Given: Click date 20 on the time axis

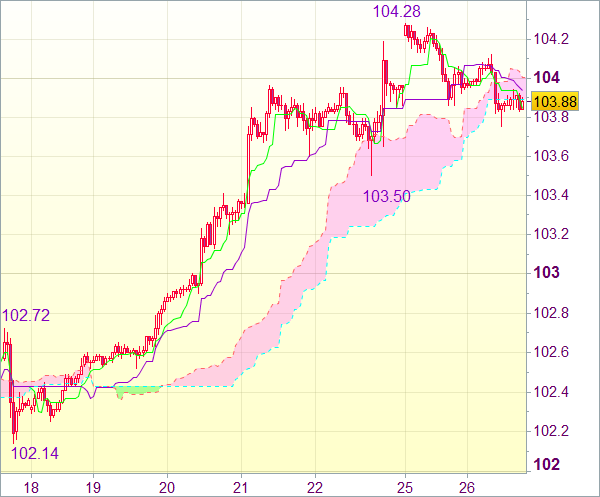Looking at the screenshot, I should 167,488.
